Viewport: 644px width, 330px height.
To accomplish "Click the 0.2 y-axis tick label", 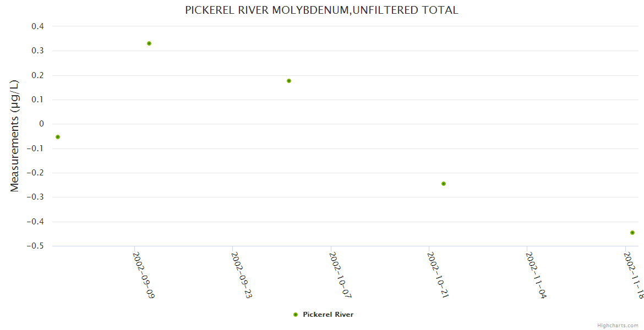I will 39,75.
